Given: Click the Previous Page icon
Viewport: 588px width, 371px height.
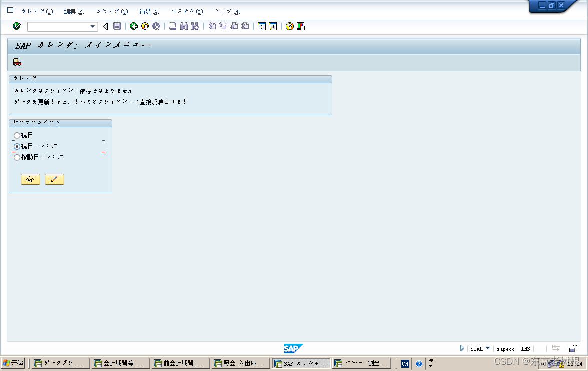Looking at the screenshot, I should (223, 26).
